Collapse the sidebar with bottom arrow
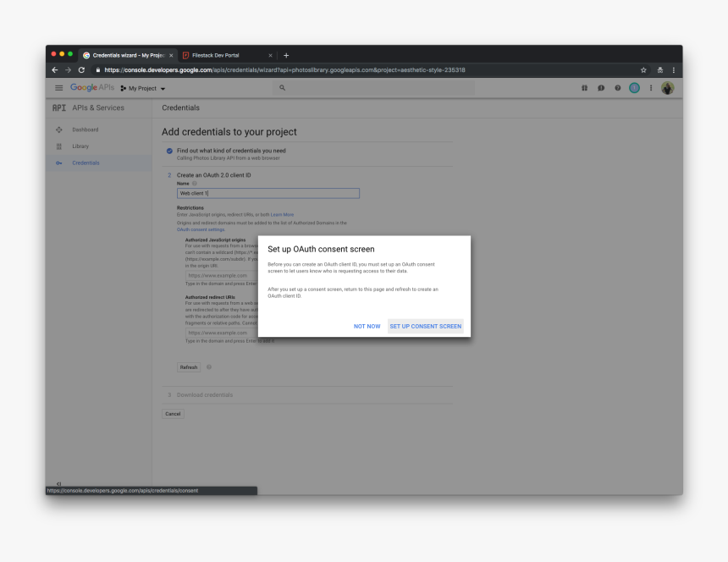This screenshot has height=562, width=728. [59, 483]
